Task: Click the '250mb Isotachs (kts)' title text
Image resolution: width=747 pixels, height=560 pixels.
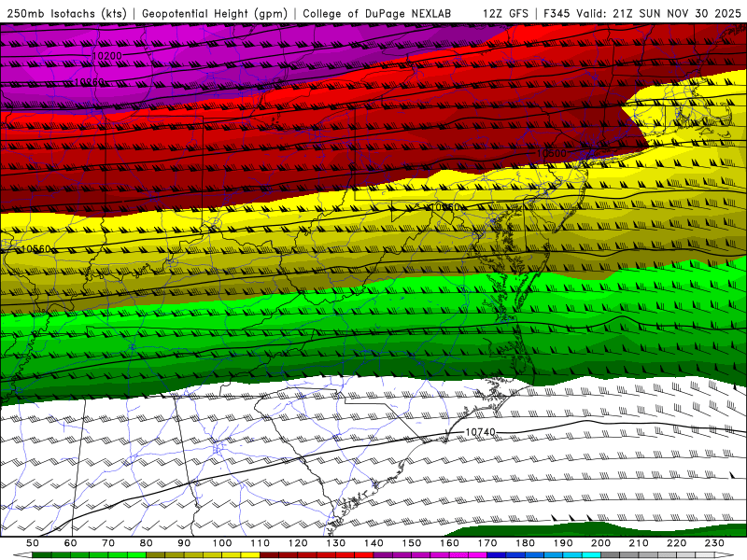Action: 67,14
